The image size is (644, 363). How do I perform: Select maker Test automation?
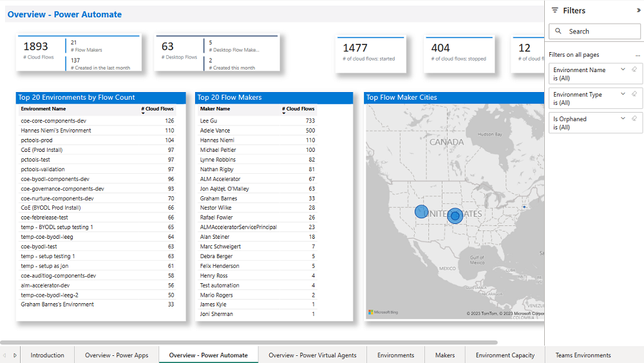(258, 285)
